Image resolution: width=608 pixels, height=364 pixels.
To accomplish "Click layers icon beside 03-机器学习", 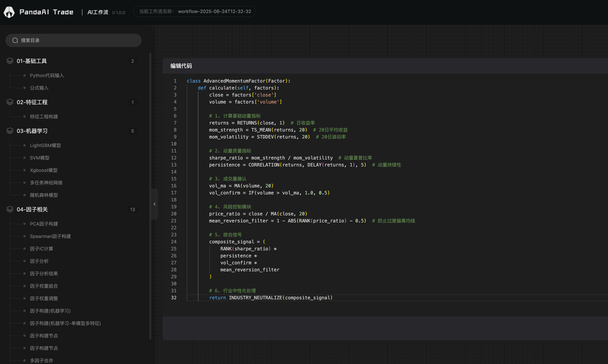I will [10, 131].
